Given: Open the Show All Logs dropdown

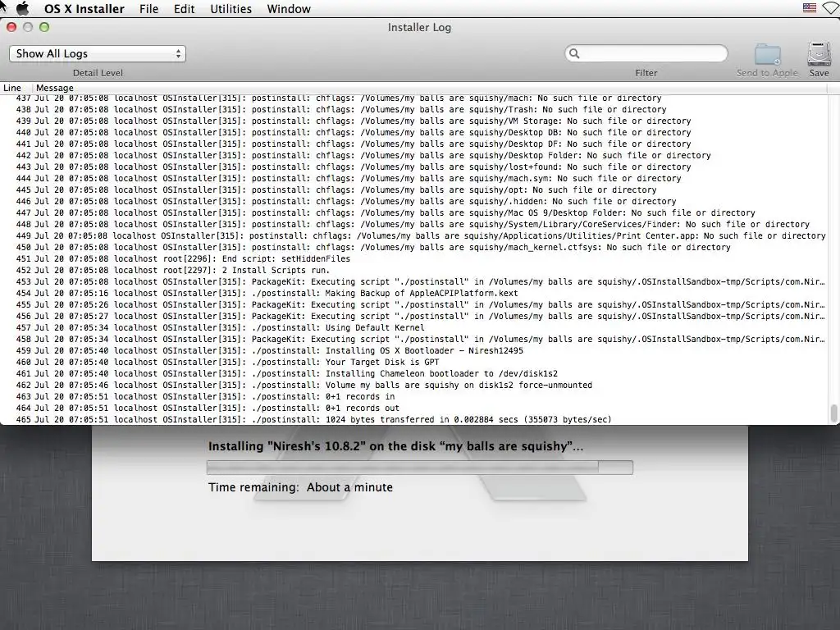Looking at the screenshot, I should (x=98, y=53).
